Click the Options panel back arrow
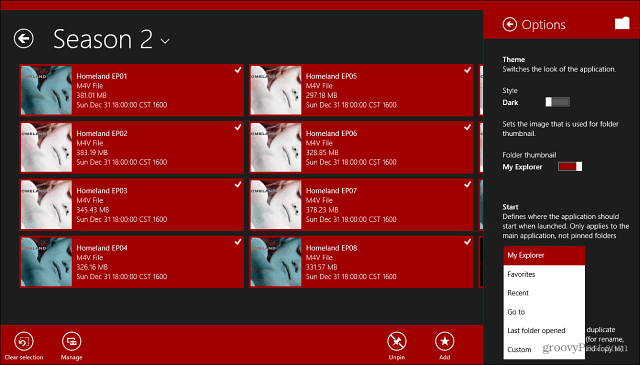The height and width of the screenshot is (365, 640). 510,24
